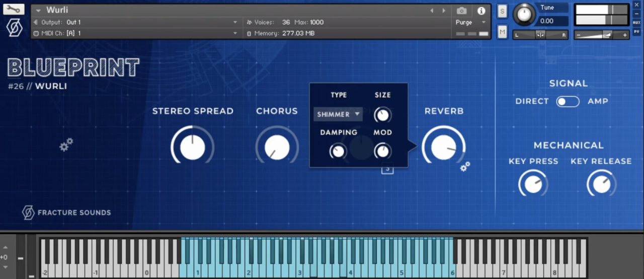Open the Wurli instrument name dropdown
Image resolution: width=644 pixels, height=279 pixels.
click(38, 11)
